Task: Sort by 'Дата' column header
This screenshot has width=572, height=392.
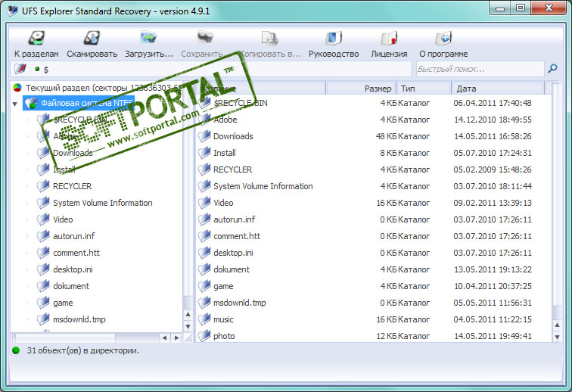Action: point(497,89)
